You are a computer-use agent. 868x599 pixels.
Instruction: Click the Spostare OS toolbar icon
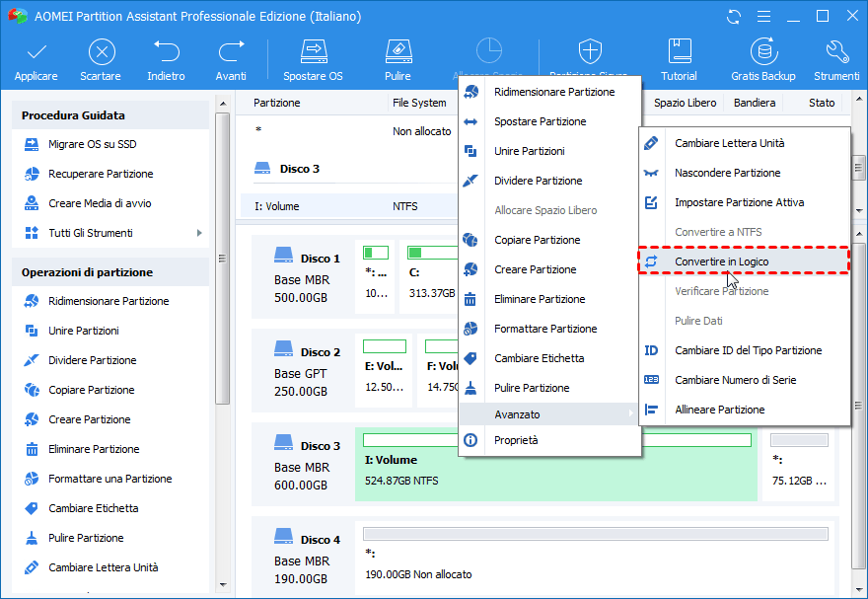pos(313,52)
